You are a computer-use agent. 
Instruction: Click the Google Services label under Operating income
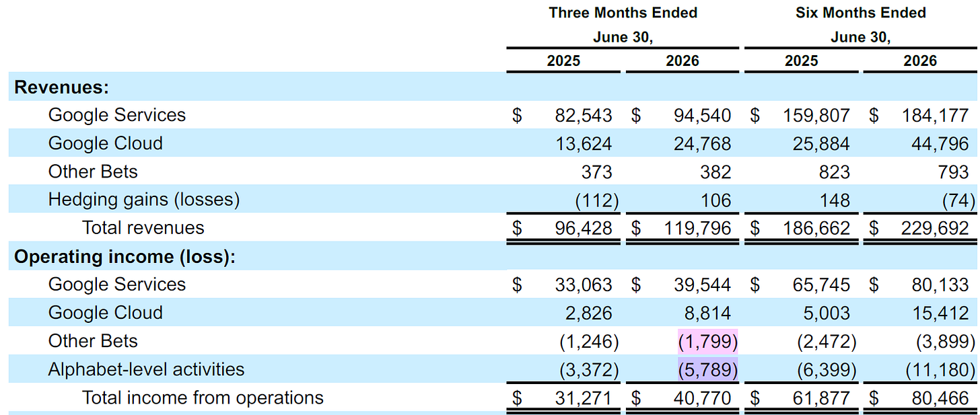click(x=117, y=285)
